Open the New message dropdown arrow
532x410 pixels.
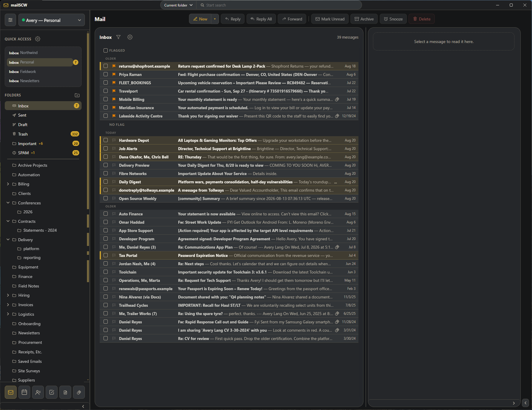click(215, 19)
